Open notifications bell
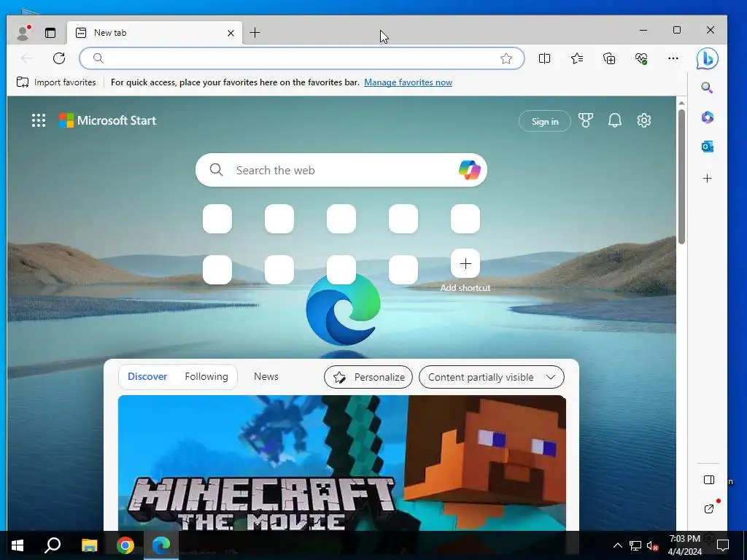Image resolution: width=747 pixels, height=560 pixels. (x=614, y=120)
